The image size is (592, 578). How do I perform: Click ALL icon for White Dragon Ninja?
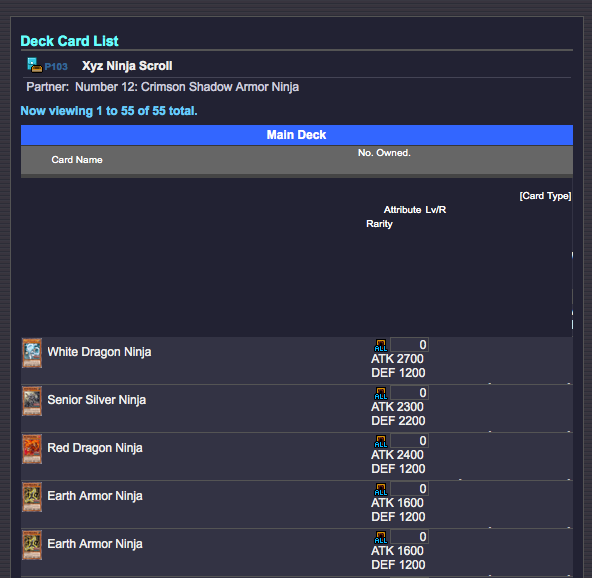(x=381, y=345)
